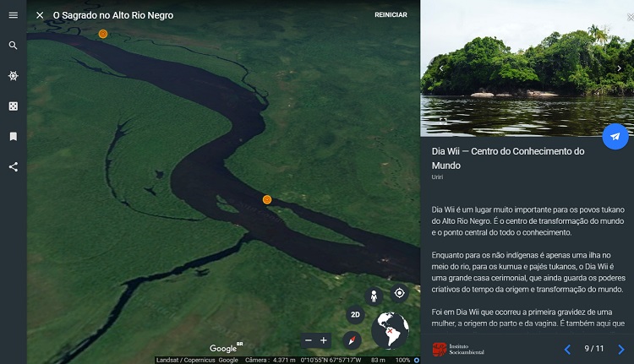Open Projects bookmark icon

pos(13,136)
